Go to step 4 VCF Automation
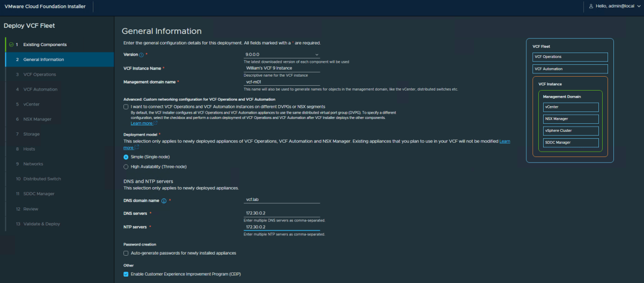 tap(60, 90)
